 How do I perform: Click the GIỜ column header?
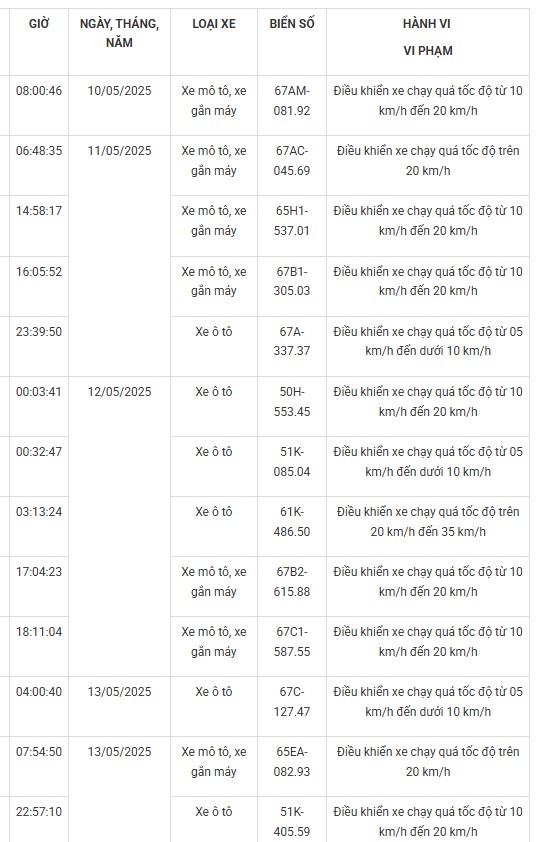[x=39, y=24]
